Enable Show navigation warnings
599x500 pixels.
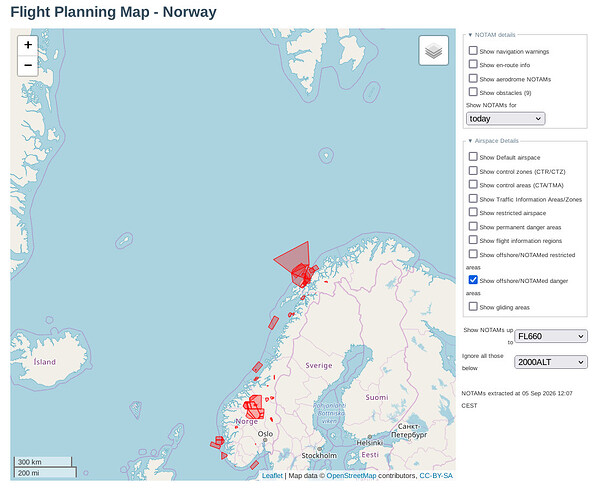(x=473, y=50)
